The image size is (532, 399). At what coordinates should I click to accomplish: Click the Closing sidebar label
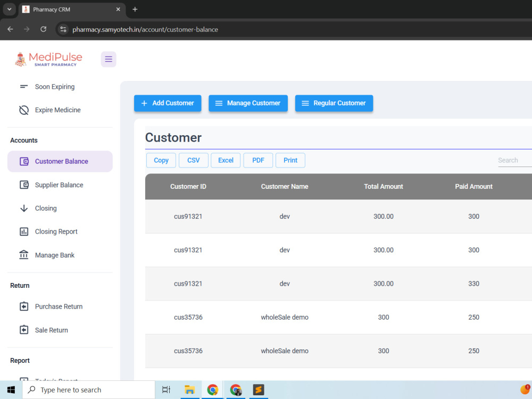[x=46, y=209]
